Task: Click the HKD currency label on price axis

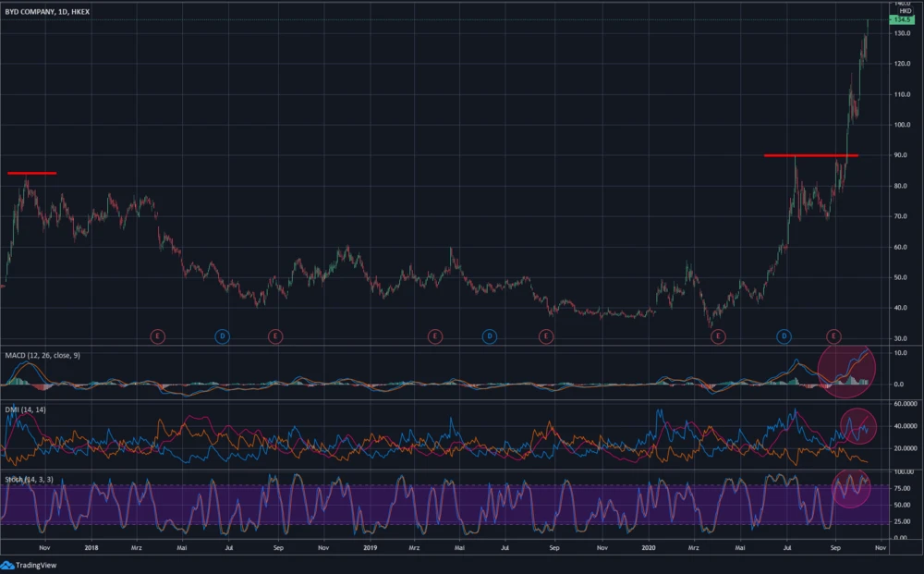Action: point(905,10)
